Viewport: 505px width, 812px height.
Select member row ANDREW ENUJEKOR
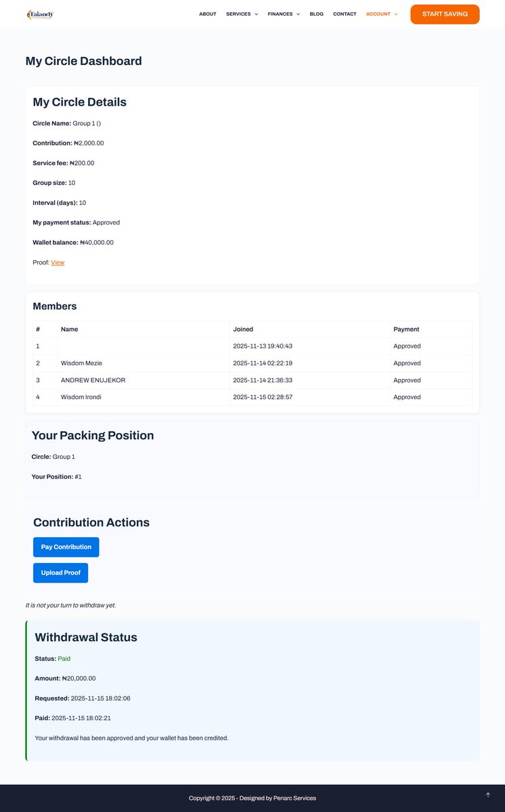tap(252, 380)
